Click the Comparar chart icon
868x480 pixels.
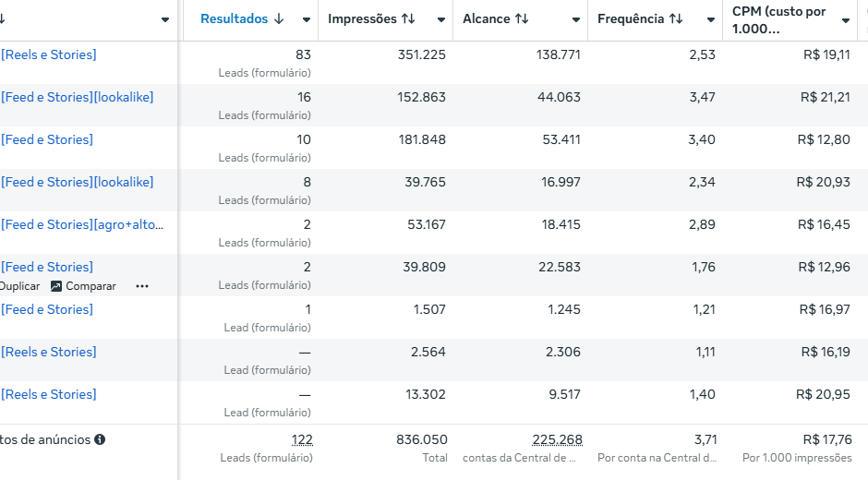(56, 286)
